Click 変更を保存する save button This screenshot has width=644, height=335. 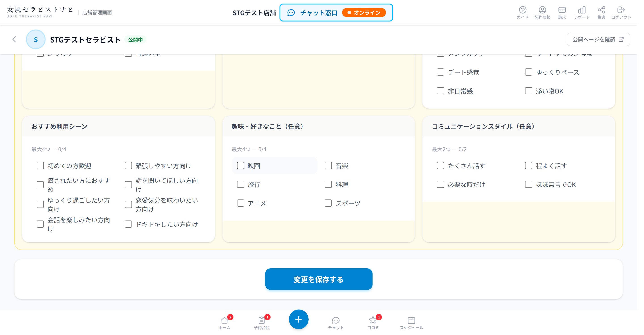[322, 282]
